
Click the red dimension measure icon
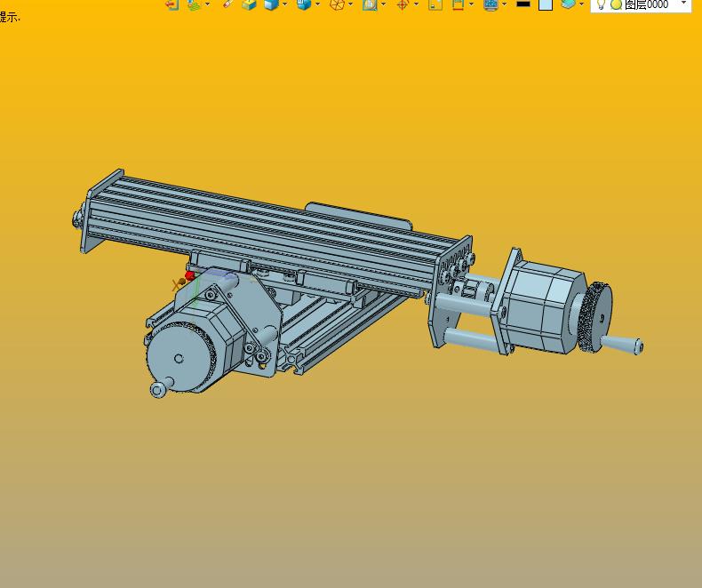click(458, 4)
